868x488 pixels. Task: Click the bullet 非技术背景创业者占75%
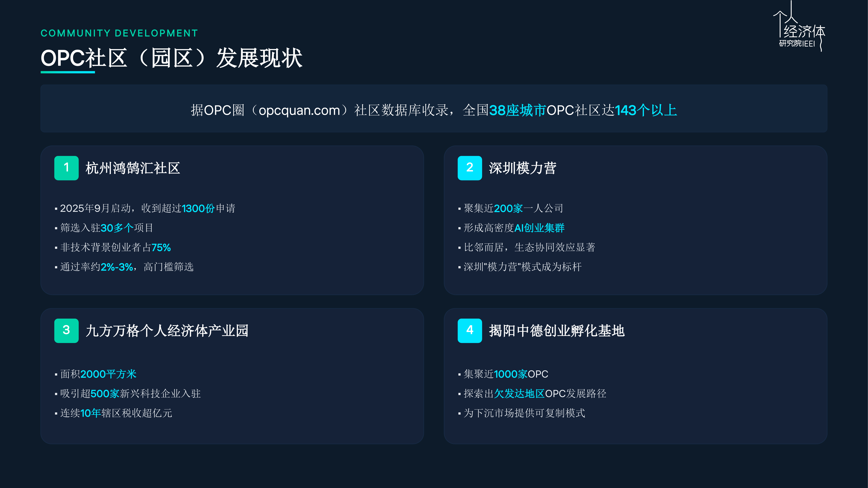point(113,248)
